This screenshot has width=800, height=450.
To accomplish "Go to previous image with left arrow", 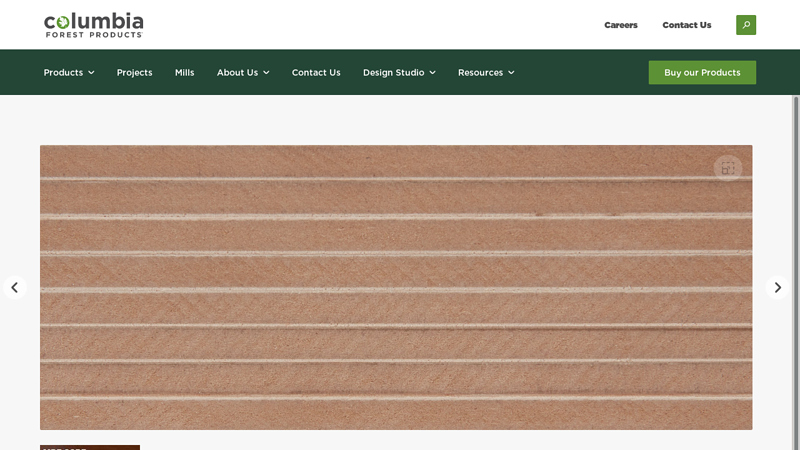I will pos(15,288).
